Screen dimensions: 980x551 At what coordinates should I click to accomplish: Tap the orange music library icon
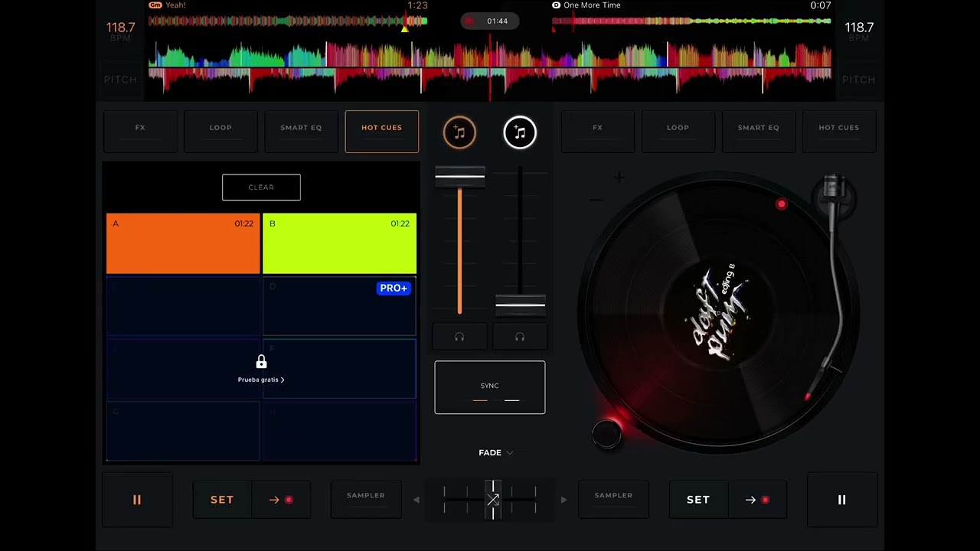[459, 132]
